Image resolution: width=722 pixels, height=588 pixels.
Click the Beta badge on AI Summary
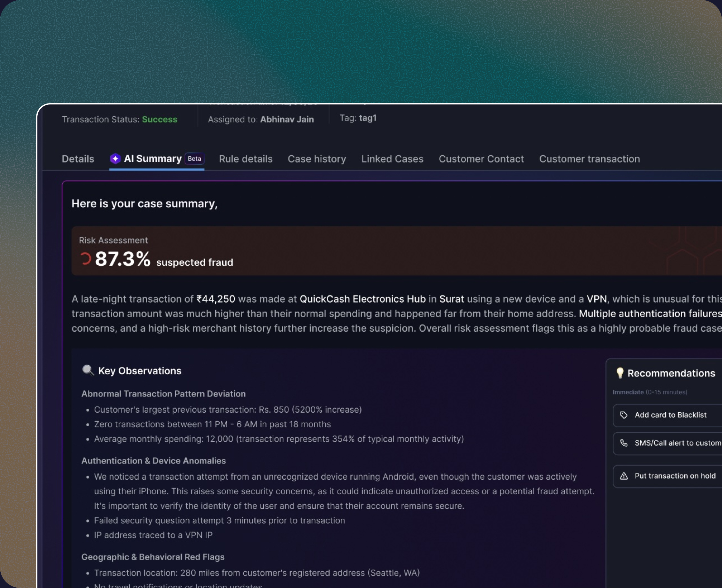[x=194, y=159]
